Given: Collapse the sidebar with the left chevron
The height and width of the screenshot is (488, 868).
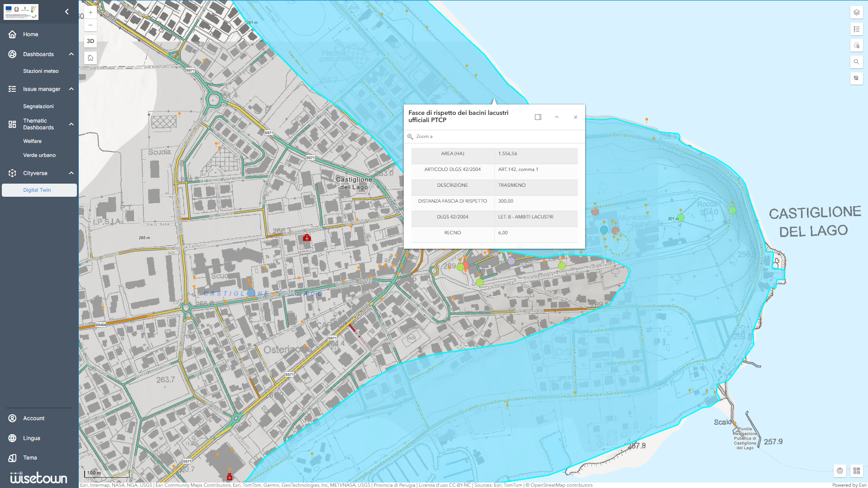Looking at the screenshot, I should (x=67, y=12).
